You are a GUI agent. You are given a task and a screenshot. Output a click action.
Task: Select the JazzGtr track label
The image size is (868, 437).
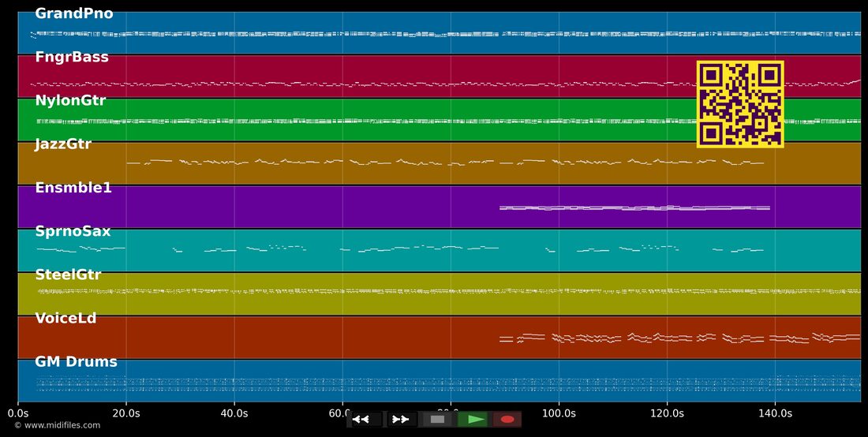[63, 144]
